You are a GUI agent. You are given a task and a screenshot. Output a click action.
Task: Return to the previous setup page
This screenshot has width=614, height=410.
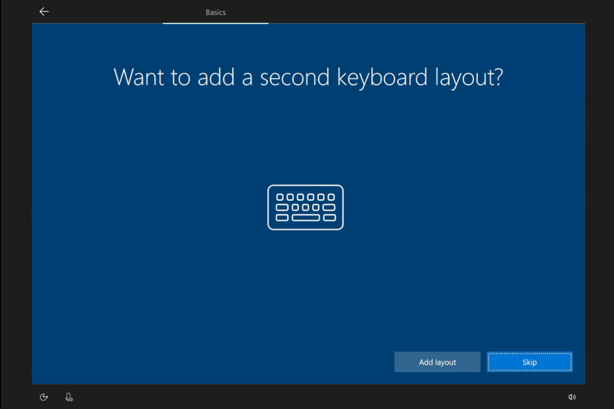tap(44, 12)
